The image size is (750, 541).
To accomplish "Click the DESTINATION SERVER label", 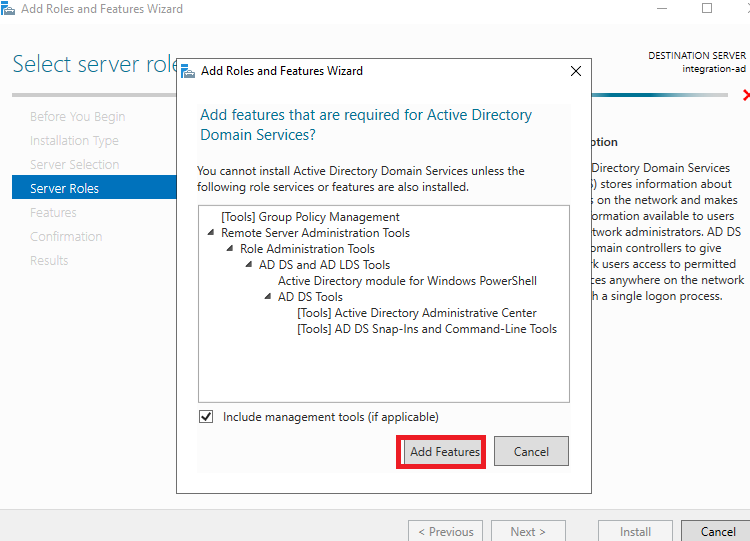I will (x=697, y=55).
